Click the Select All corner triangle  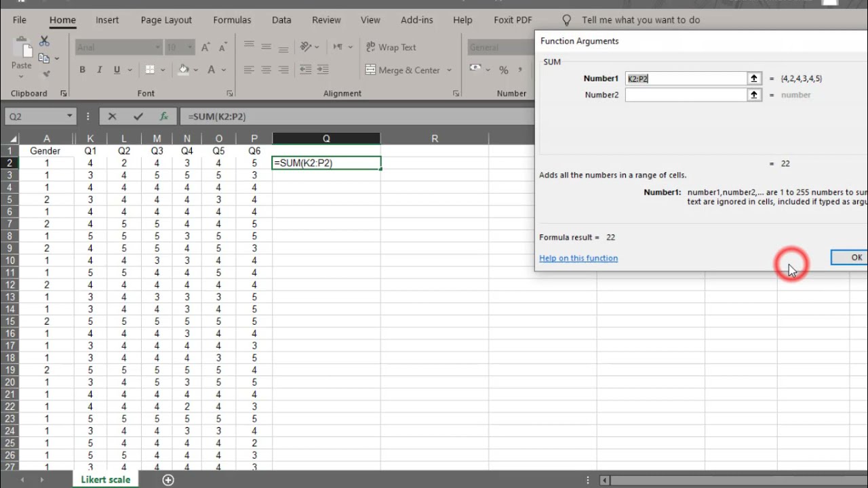[12, 139]
